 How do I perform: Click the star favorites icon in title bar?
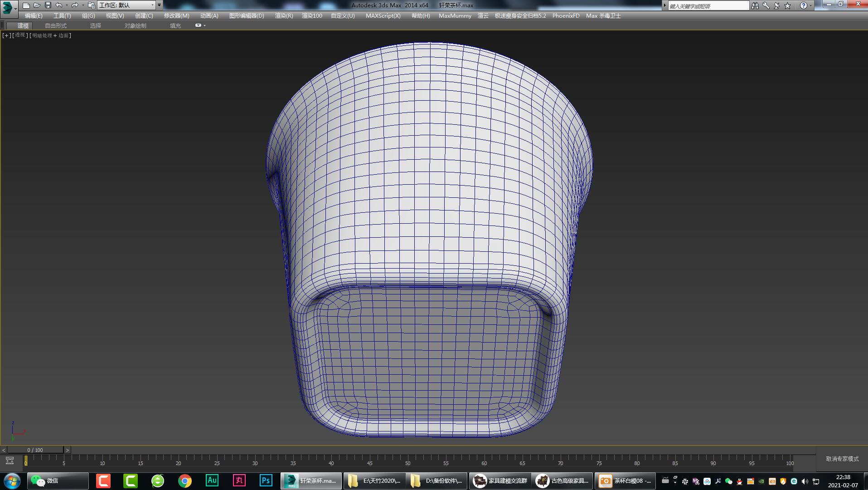coord(788,5)
